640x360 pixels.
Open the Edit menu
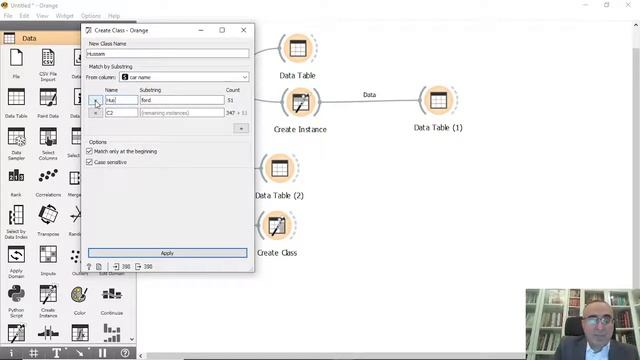24,16
